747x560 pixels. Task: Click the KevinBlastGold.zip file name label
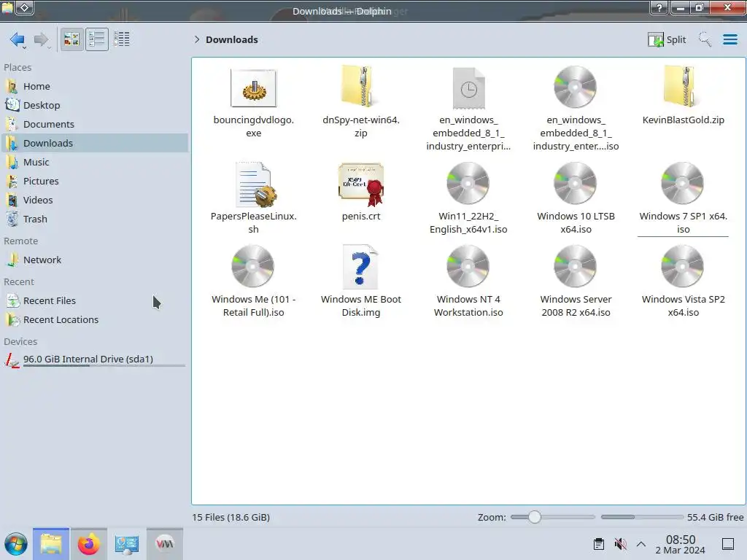[x=683, y=120]
